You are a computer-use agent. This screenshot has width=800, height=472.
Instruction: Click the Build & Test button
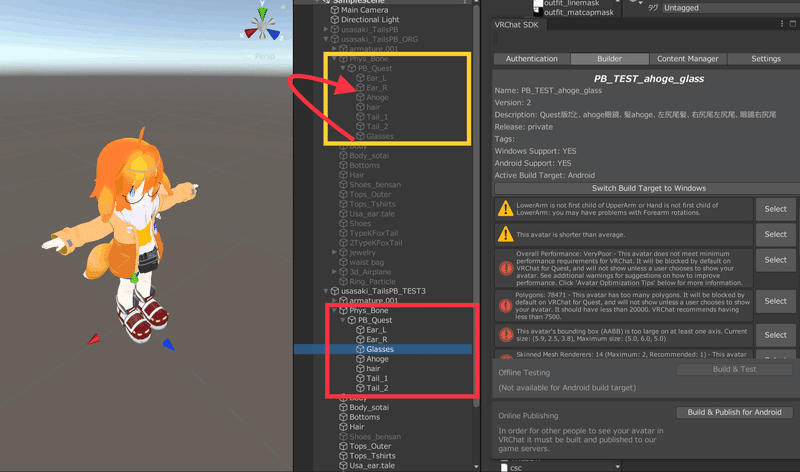(x=734, y=369)
